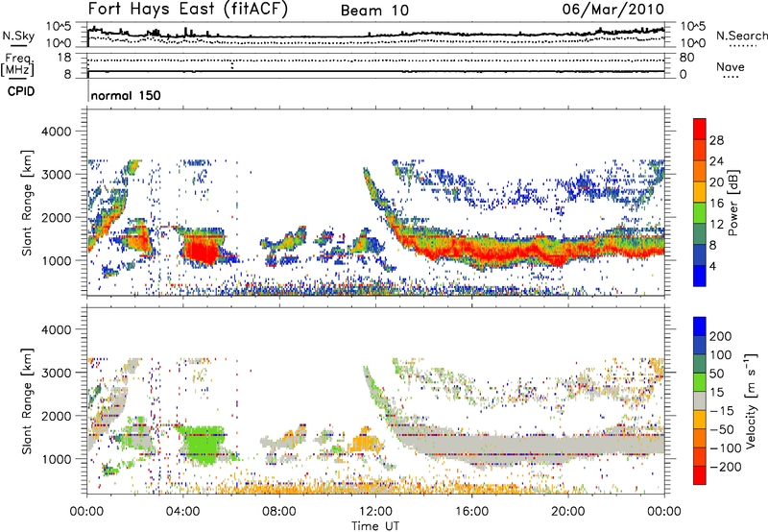768x532 pixels.
Task: Click the "28" tick on Power color bar
Action: 716,140
